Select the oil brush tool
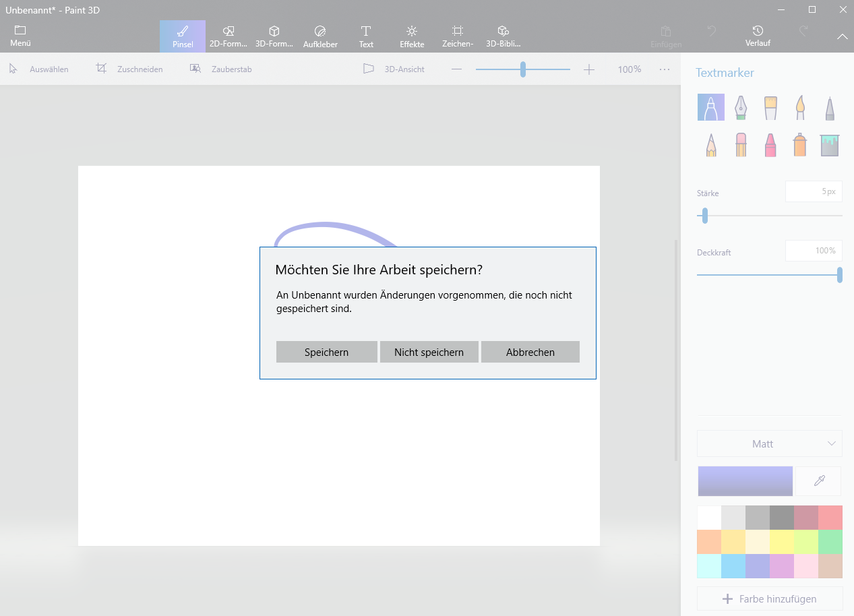This screenshot has width=854, height=616. tap(770, 107)
